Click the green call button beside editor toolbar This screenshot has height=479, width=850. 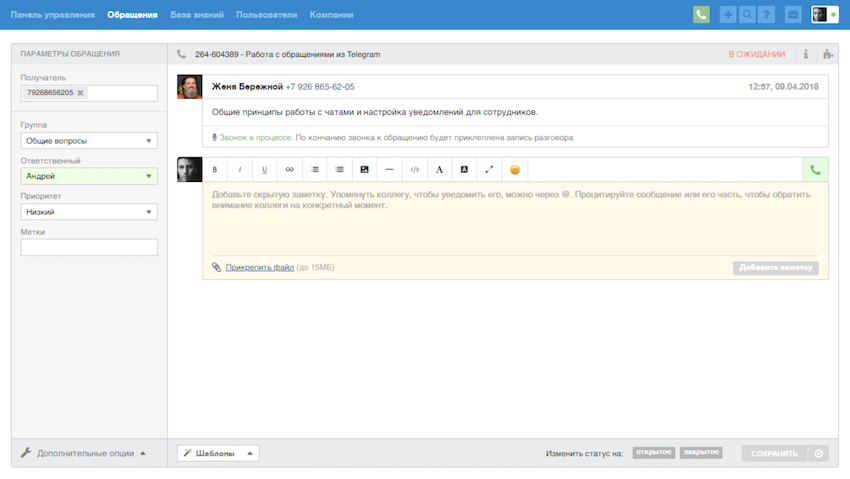815,170
